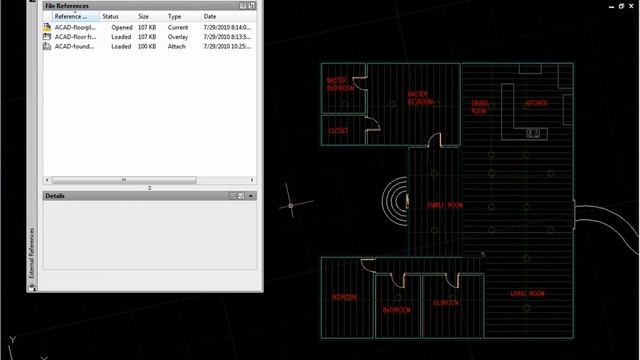This screenshot has height=360, width=640.
Task: Select the CLOSET label in the drawing
Action: [338, 131]
